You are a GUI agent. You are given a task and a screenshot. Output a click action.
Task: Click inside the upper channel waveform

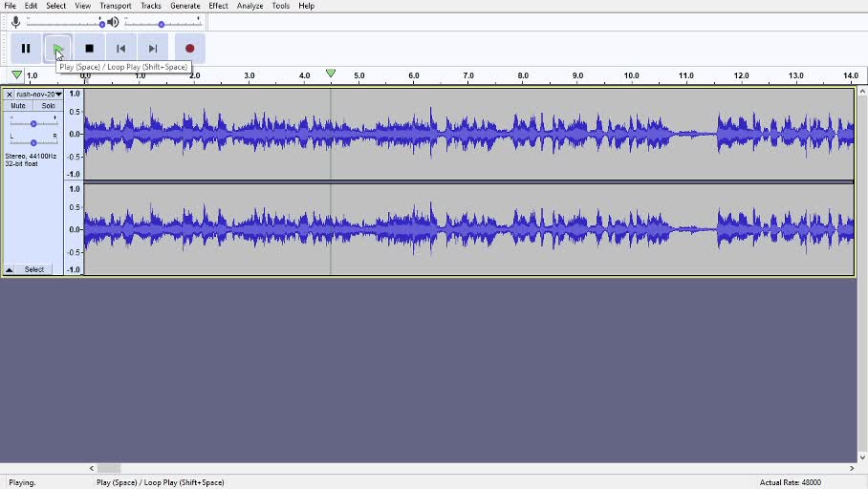468,134
